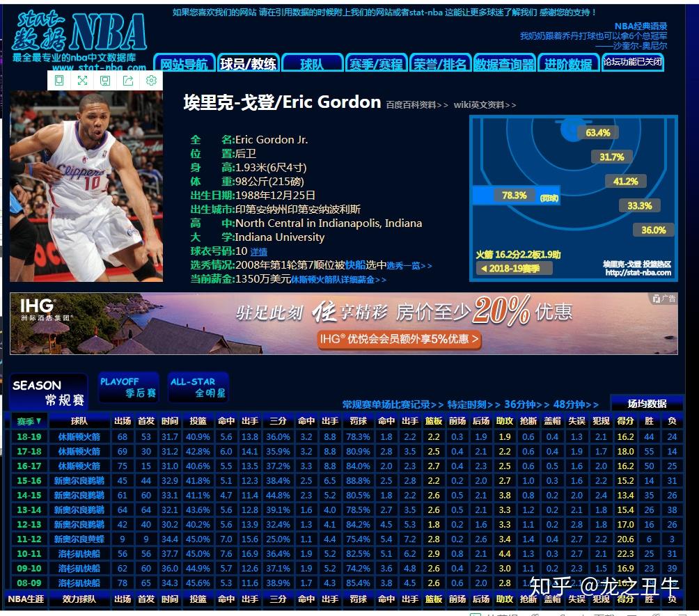Open the wiki英文资料 link

pos(485,105)
